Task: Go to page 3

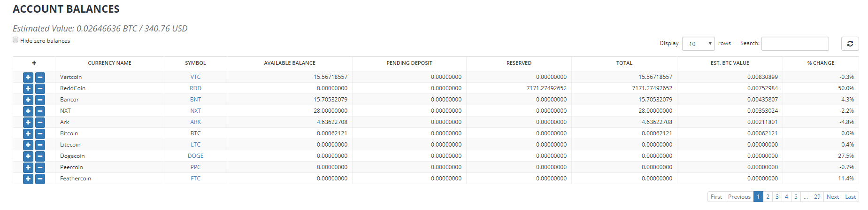Action: point(777,197)
